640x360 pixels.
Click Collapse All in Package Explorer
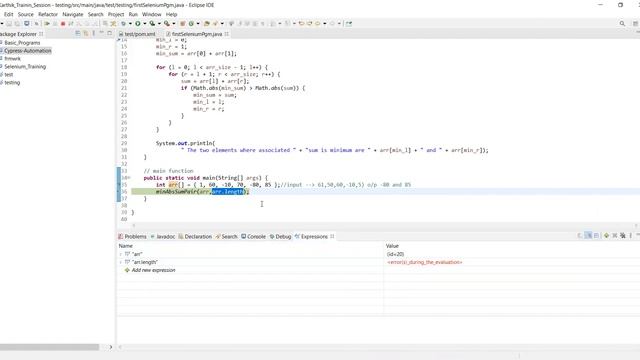pos(78,33)
